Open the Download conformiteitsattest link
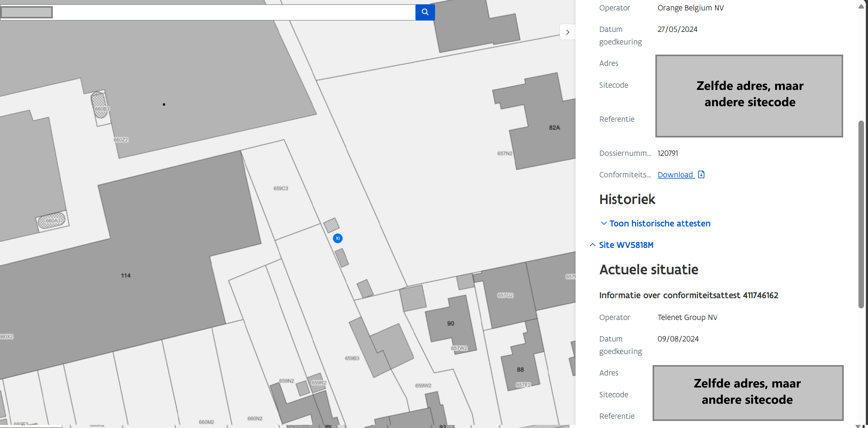This screenshot has height=428, width=868. click(x=675, y=175)
